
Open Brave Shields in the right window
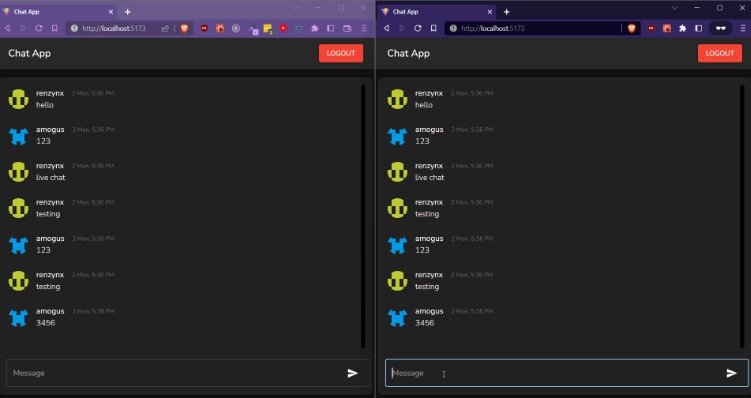[632, 28]
